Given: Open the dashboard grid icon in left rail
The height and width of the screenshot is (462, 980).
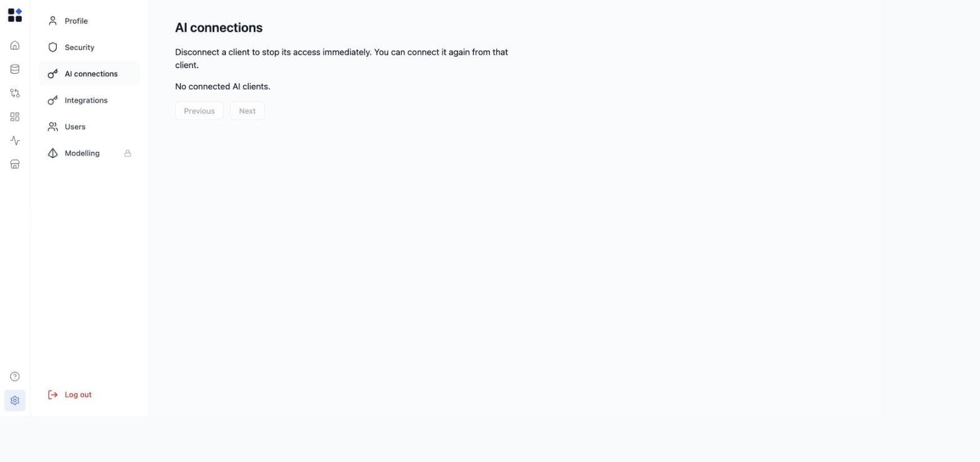Looking at the screenshot, I should tap(15, 117).
